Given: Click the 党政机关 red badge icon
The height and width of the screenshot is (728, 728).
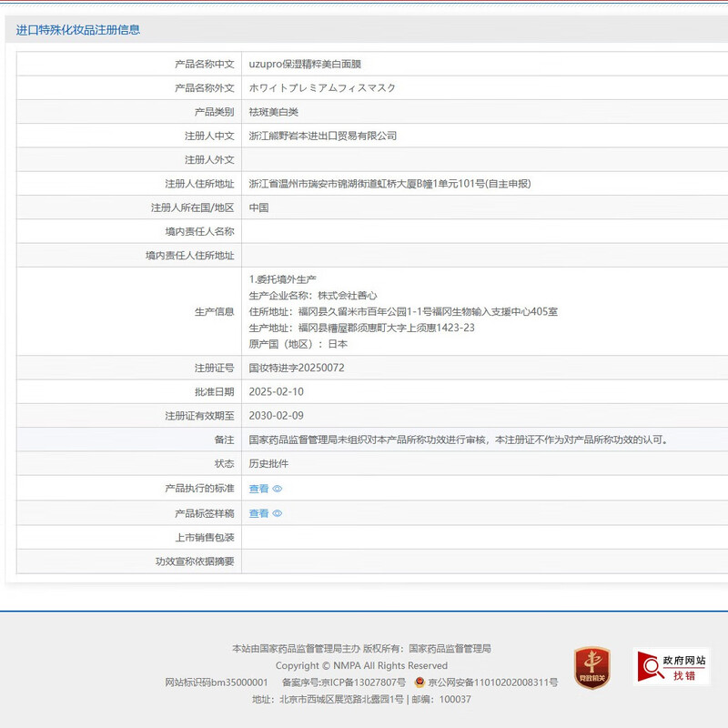Looking at the screenshot, I should (x=591, y=668).
